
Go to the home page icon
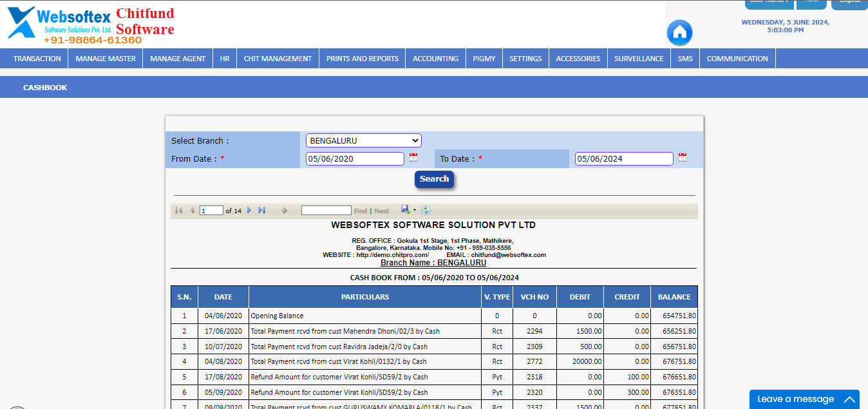click(x=679, y=33)
